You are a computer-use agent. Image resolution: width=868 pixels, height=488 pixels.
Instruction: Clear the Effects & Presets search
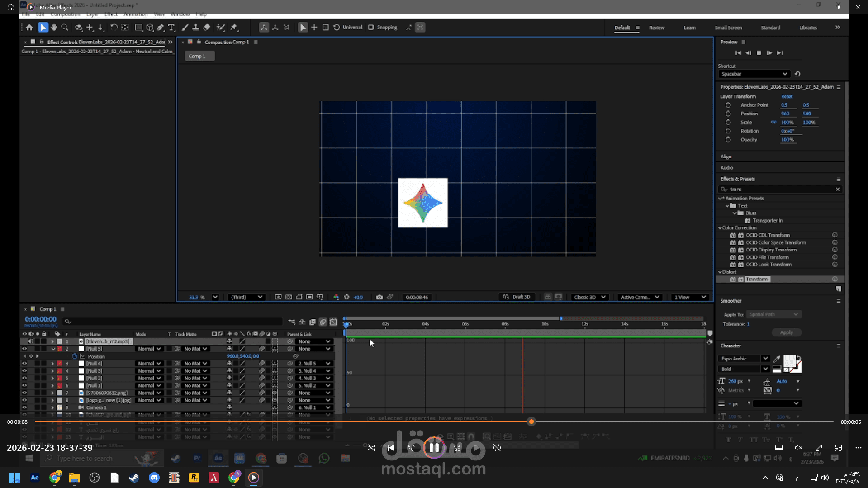pos(838,190)
